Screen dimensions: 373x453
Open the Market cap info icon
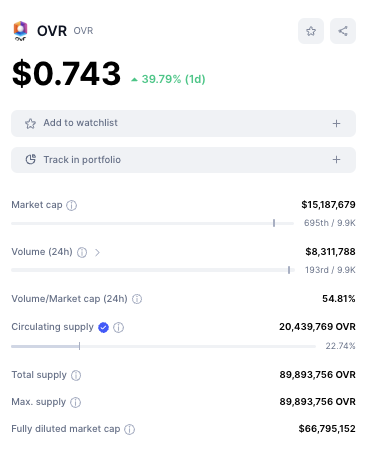pyautogui.click(x=71, y=205)
